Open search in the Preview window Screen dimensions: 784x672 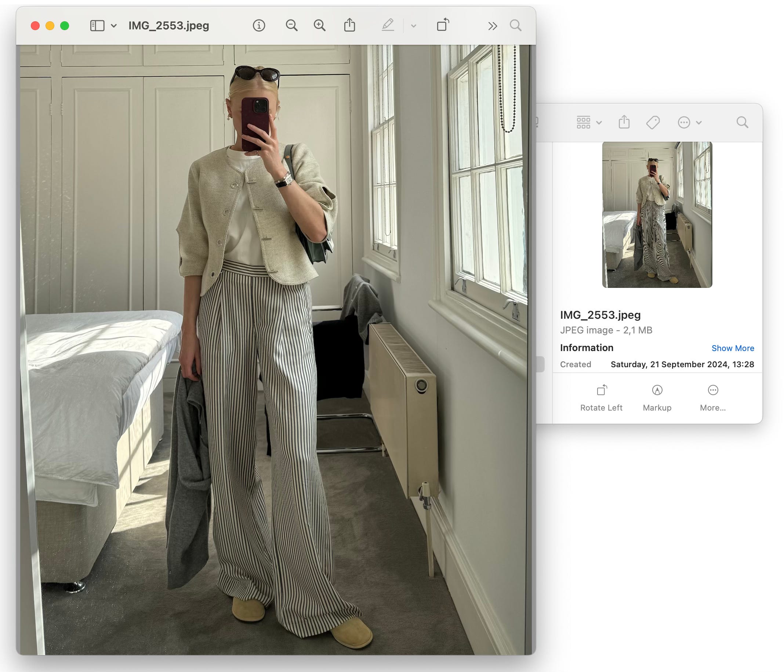point(515,26)
